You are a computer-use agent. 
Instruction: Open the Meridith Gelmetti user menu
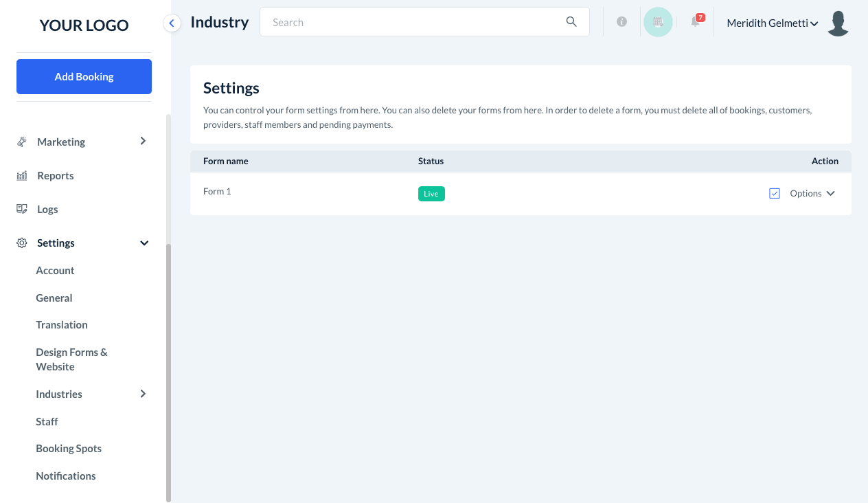pos(772,23)
